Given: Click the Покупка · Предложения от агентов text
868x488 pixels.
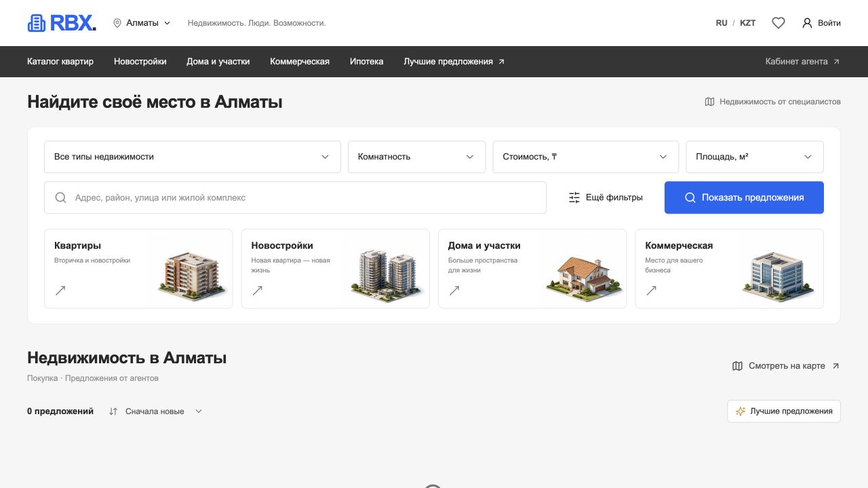Looking at the screenshot, I should click(93, 378).
